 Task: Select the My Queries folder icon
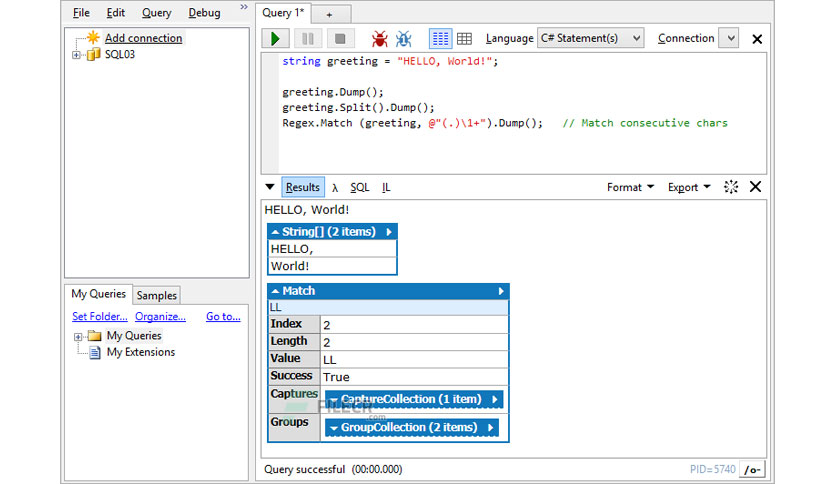point(94,335)
